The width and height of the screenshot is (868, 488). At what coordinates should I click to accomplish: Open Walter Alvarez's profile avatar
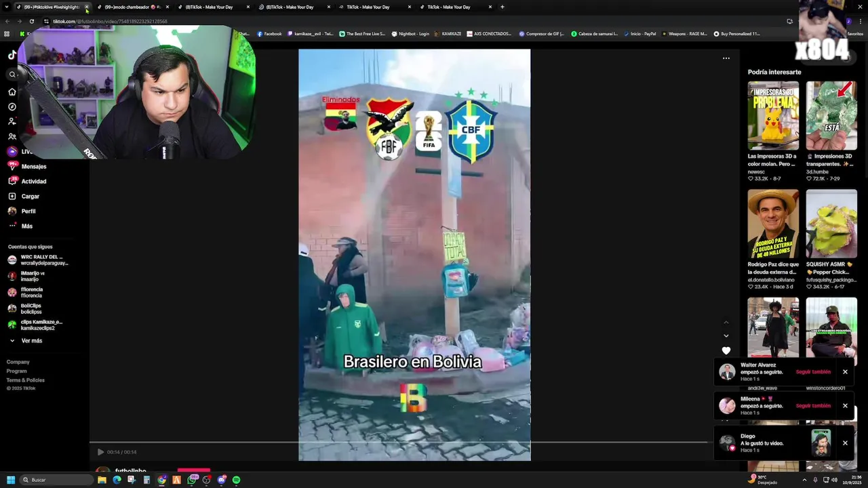pyautogui.click(x=727, y=372)
